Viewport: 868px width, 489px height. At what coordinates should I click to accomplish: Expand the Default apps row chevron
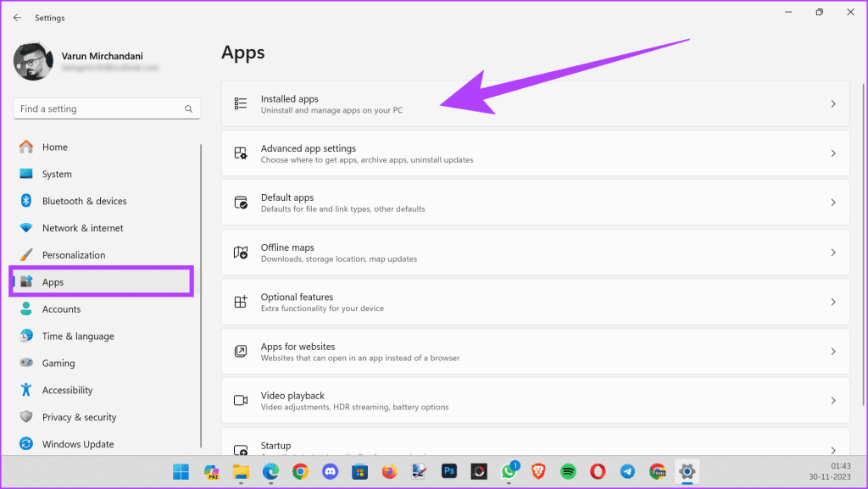pos(832,202)
